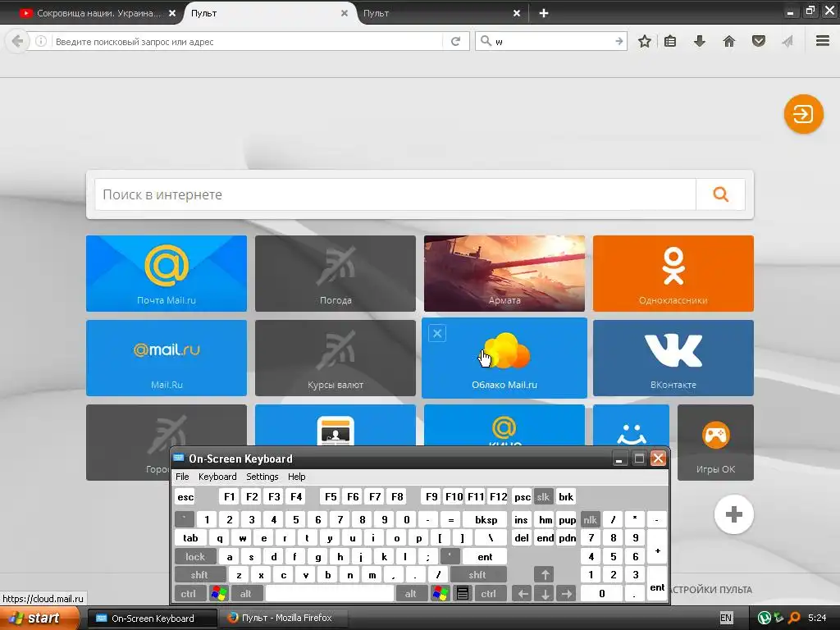Toggle the left alt key
The width and height of the screenshot is (840, 630).
coord(246,594)
